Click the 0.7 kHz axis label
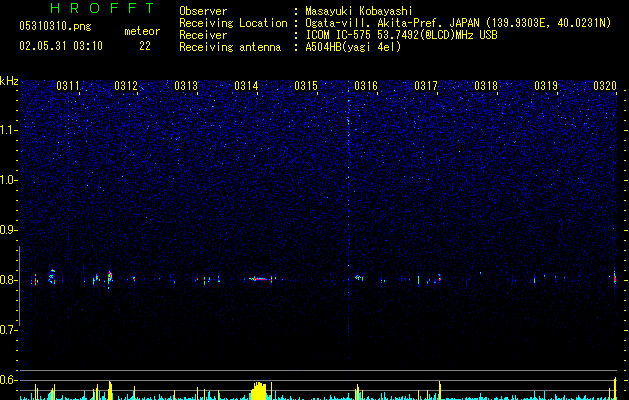 tap(9, 330)
